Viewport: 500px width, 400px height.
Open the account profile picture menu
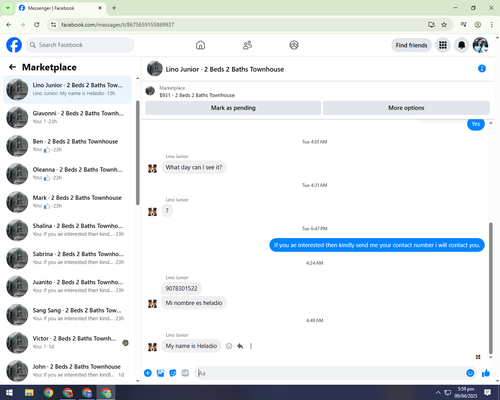pos(480,45)
